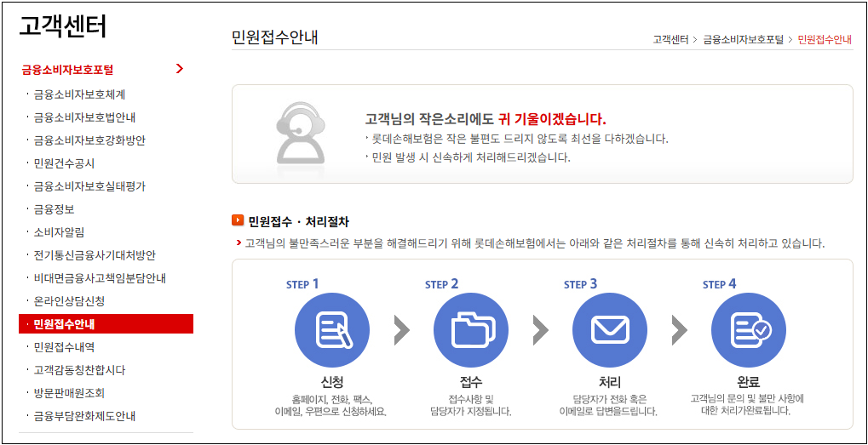The image size is (868, 445).
Task: Open 금융소비자보호포털 sidebar heading
Action: click(67, 70)
